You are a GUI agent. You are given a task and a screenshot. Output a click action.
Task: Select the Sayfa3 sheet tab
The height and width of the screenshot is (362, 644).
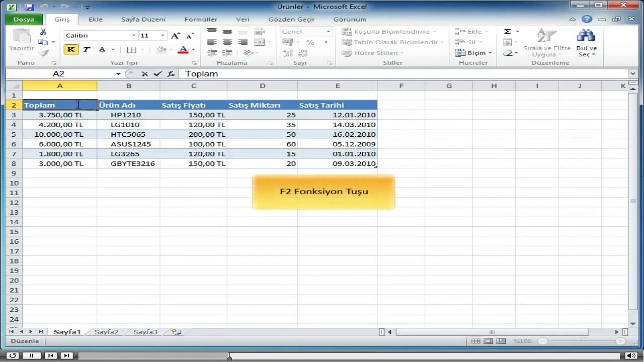coord(145,332)
